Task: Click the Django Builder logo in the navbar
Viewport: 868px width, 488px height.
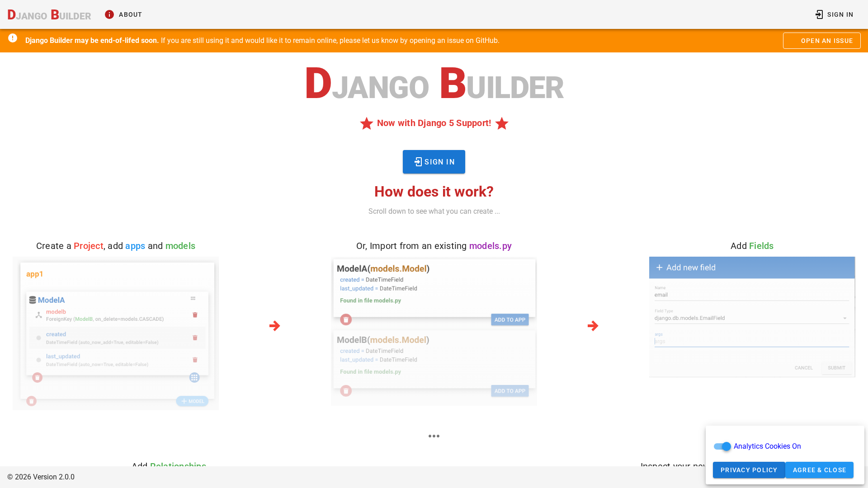Action: pyautogui.click(x=49, y=15)
